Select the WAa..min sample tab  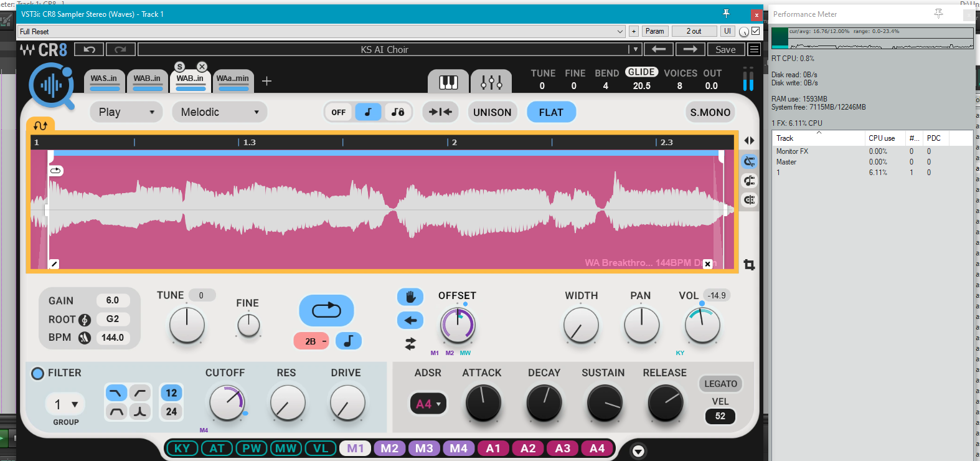233,81
